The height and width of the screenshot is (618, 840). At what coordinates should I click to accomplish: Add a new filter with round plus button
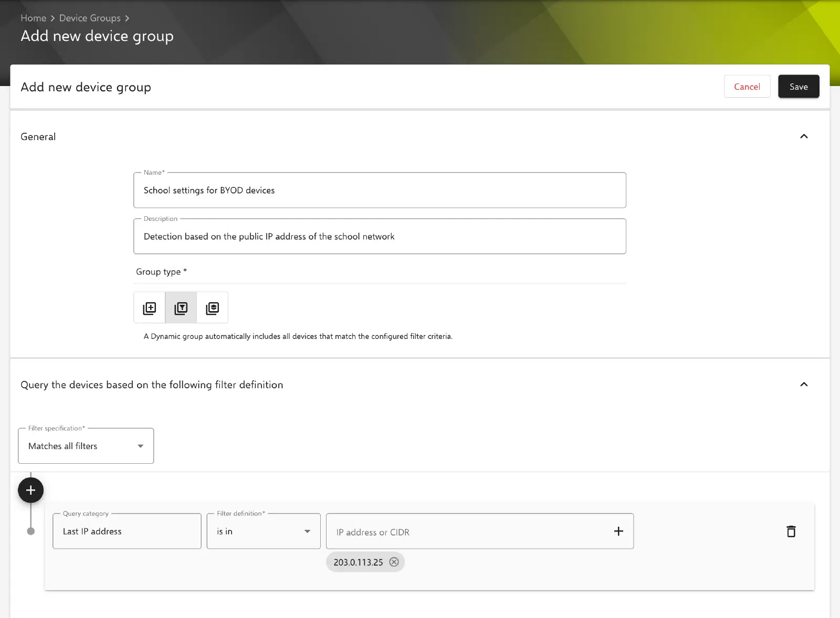(31, 490)
